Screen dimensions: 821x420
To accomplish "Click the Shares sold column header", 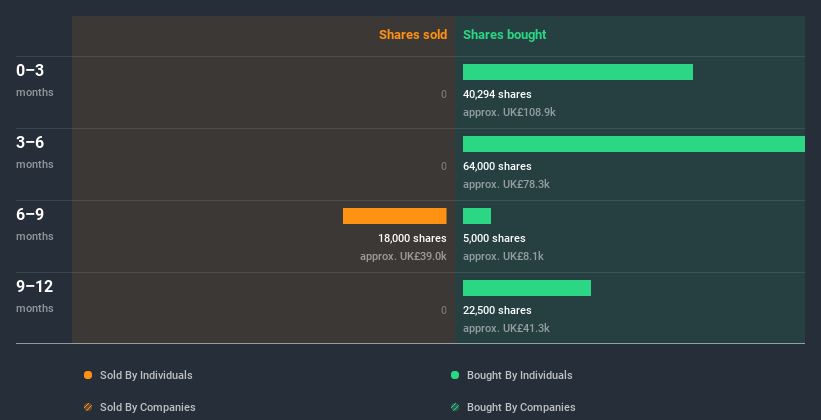I will pos(413,35).
